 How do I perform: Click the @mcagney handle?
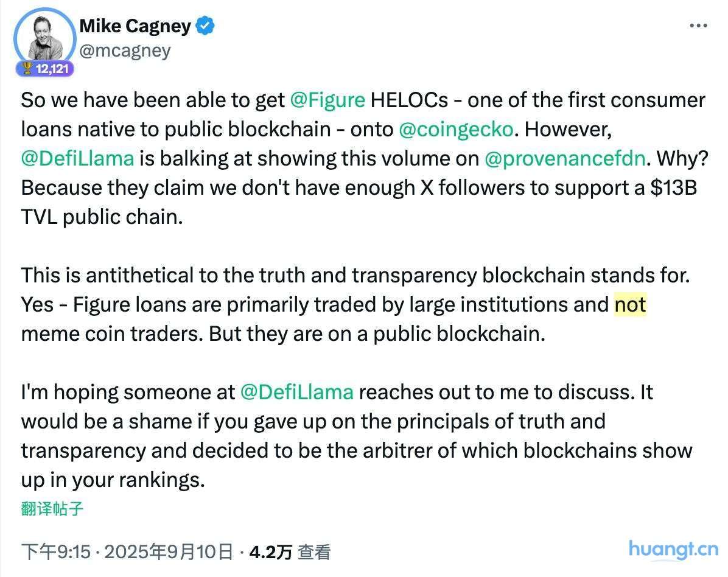[x=125, y=51]
